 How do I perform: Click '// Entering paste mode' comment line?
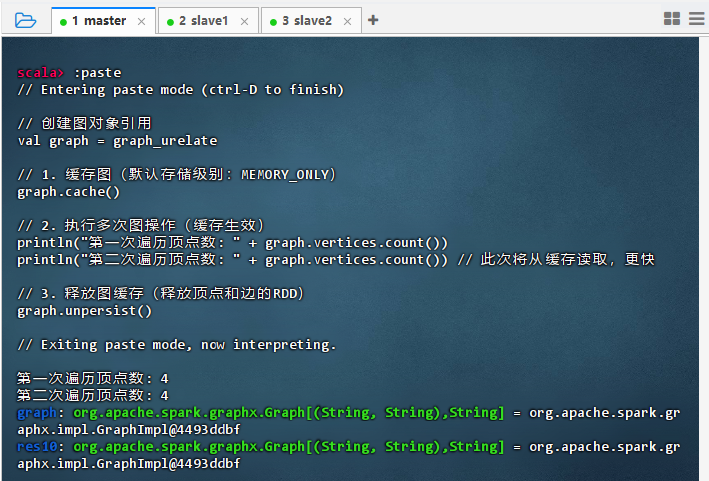181,90
